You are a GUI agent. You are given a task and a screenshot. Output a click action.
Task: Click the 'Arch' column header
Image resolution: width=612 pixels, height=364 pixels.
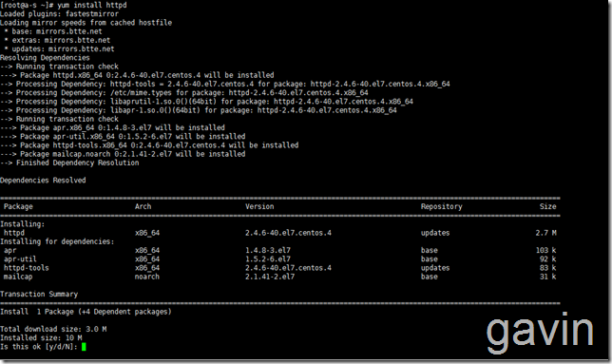143,206
